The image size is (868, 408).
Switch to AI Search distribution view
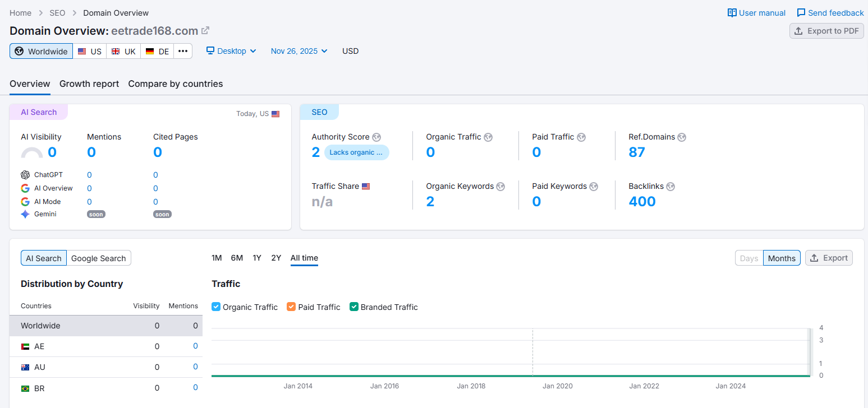click(44, 258)
